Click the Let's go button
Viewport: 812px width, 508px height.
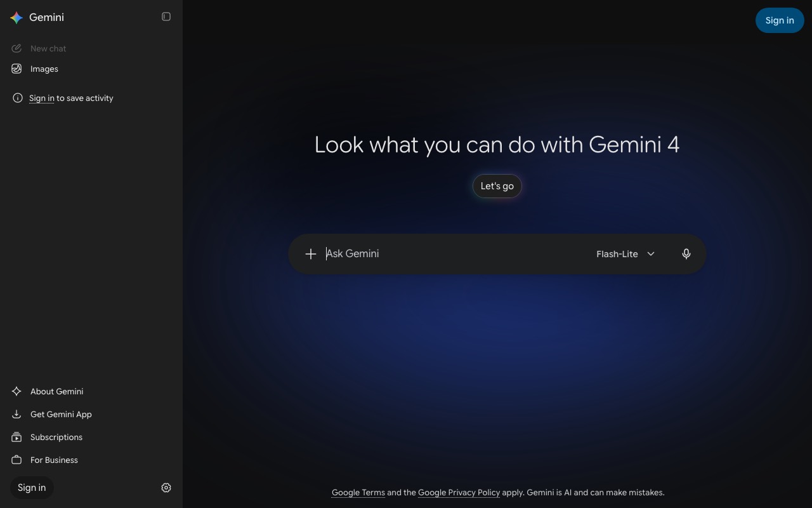497,186
